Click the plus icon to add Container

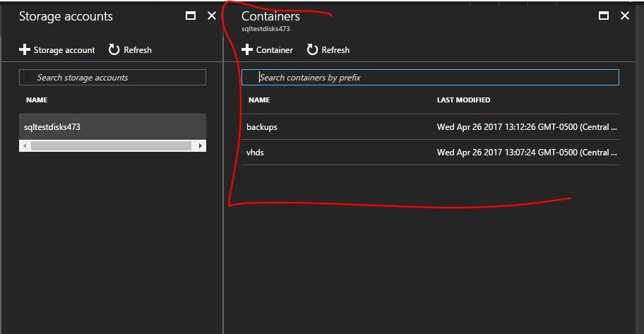tap(247, 50)
